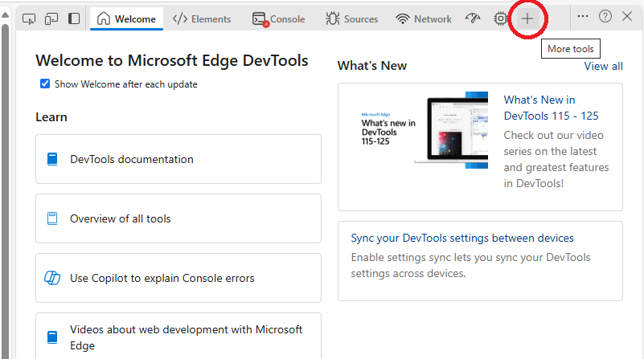This screenshot has height=359, width=644.
Task: Open the Performance tool gauge icon
Action: click(473, 18)
